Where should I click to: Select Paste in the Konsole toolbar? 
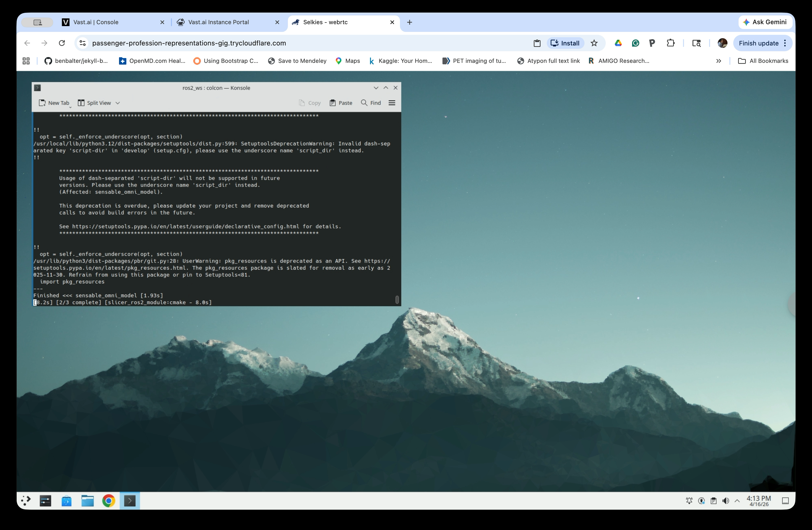pos(341,103)
